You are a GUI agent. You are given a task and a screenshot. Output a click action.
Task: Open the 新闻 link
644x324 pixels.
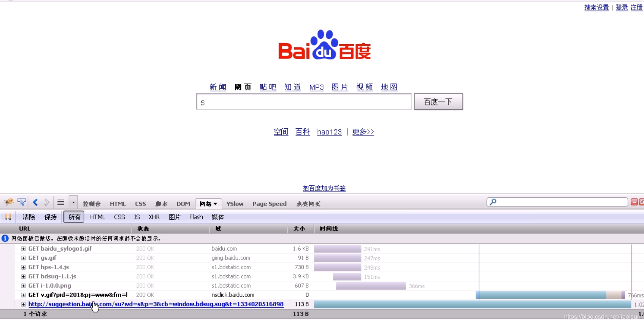218,87
